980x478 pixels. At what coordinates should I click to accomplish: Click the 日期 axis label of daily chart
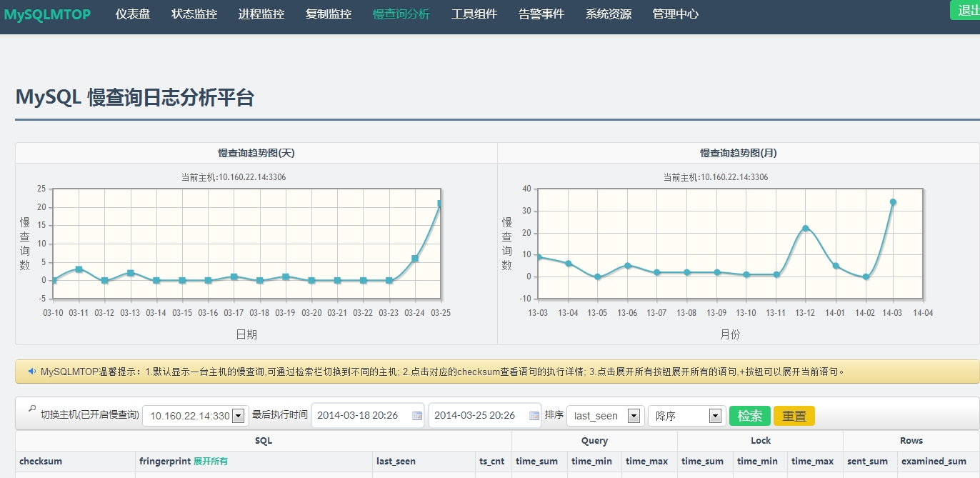[246, 334]
